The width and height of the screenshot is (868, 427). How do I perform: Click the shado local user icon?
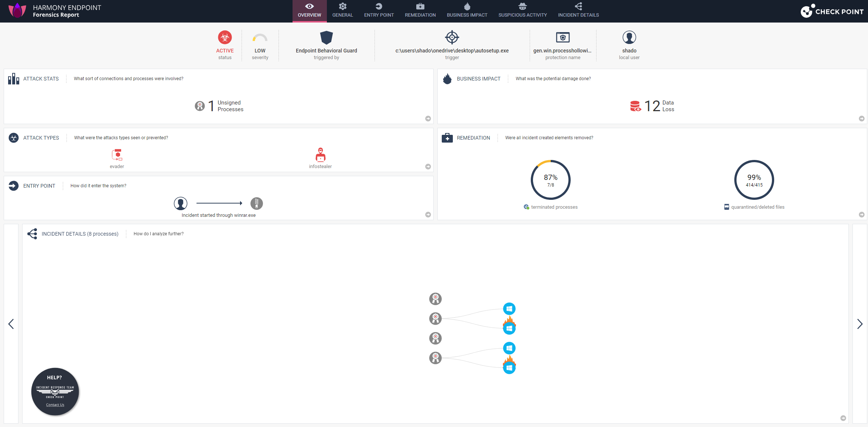629,37
